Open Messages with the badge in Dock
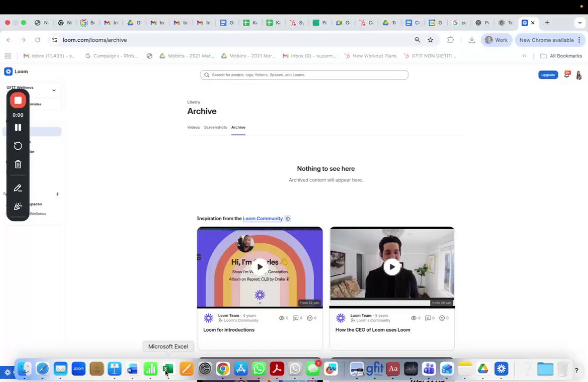 pos(313,369)
